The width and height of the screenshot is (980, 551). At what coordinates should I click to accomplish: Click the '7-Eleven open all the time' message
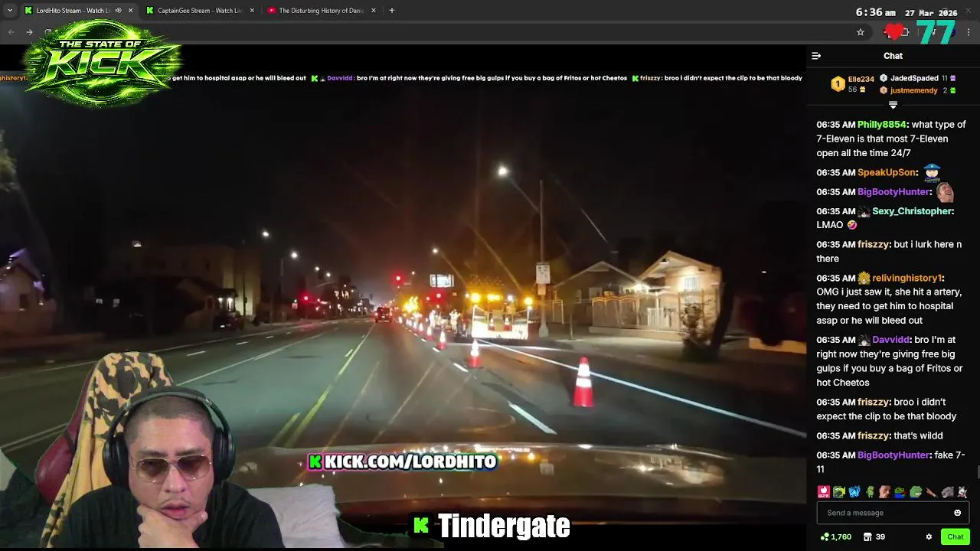pos(891,139)
